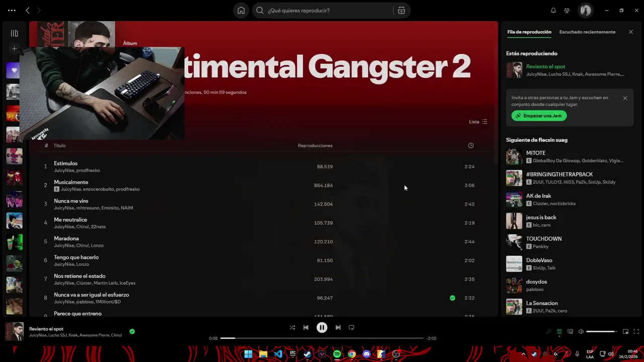Adjust the volume slider
Viewport: 644px width, 362px height.
(x=601, y=332)
